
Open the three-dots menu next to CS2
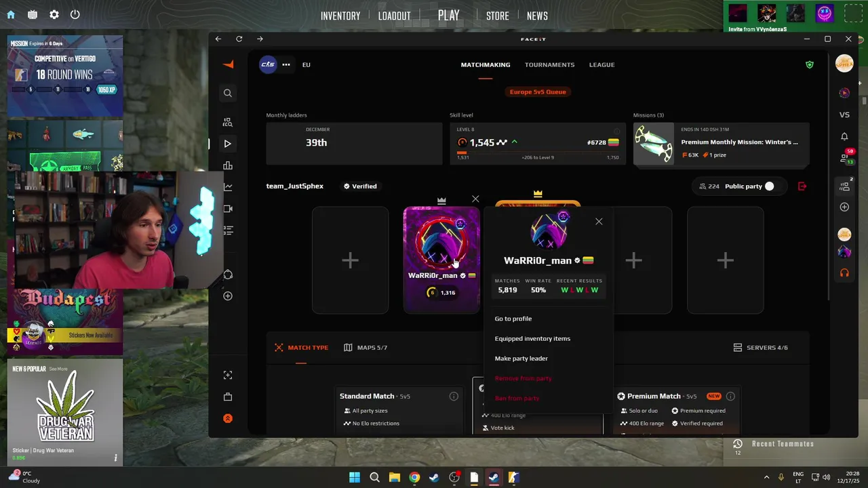[286, 65]
